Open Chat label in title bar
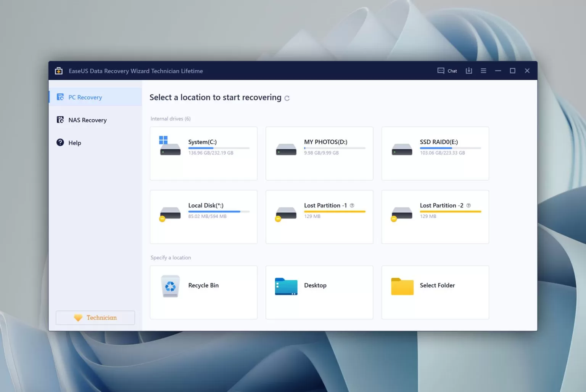Viewport: 586px width, 392px height. point(452,71)
